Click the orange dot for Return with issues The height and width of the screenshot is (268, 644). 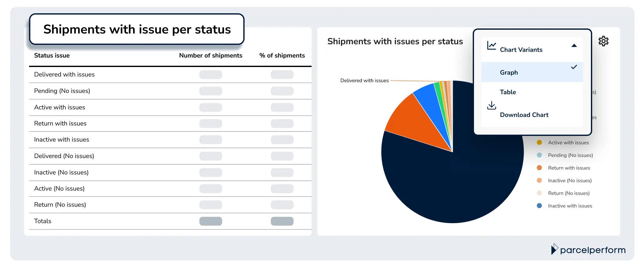click(539, 168)
